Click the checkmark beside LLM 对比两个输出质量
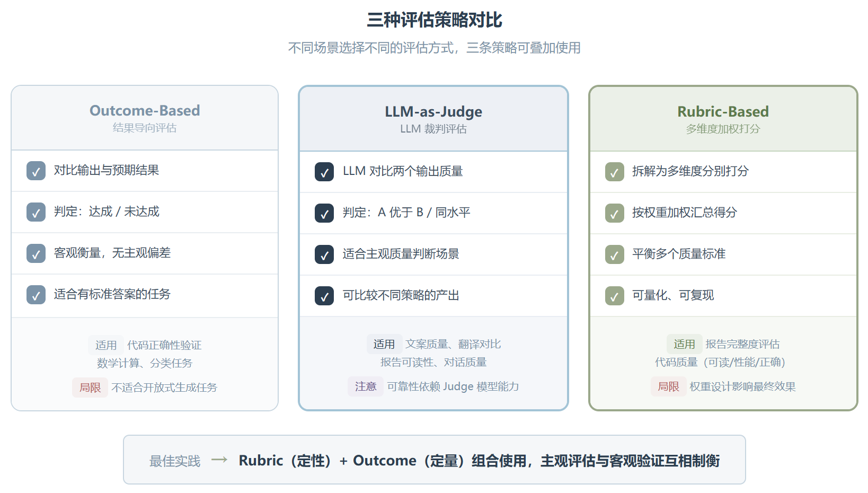 point(324,172)
